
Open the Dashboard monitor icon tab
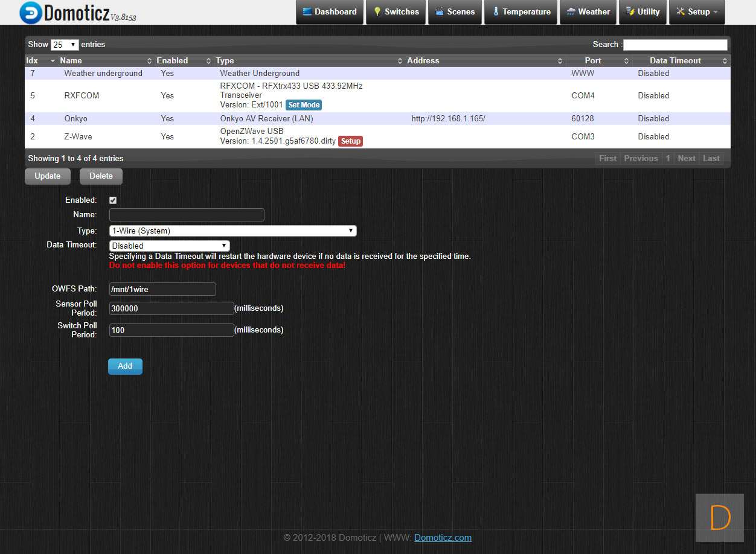tap(307, 12)
